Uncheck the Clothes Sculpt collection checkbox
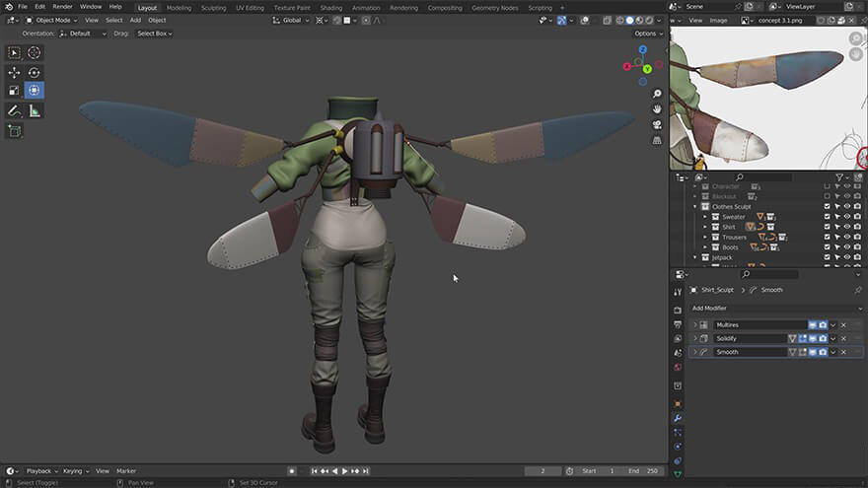Image resolution: width=868 pixels, height=488 pixels. (x=827, y=206)
